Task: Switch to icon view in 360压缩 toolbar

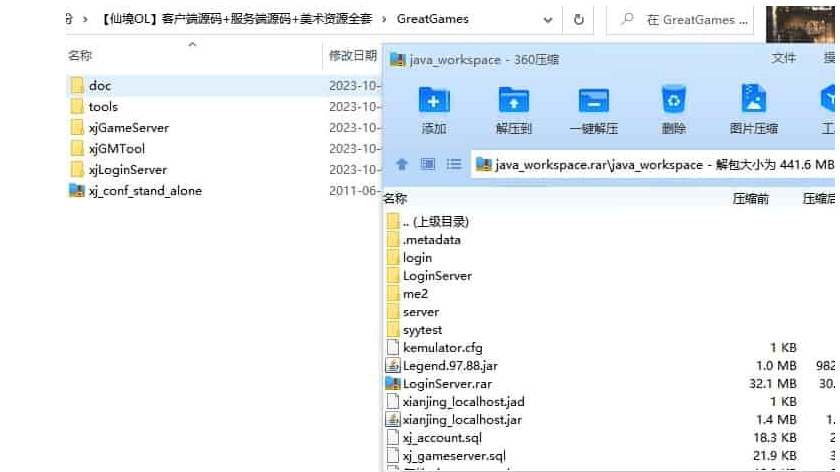Action: (428, 164)
